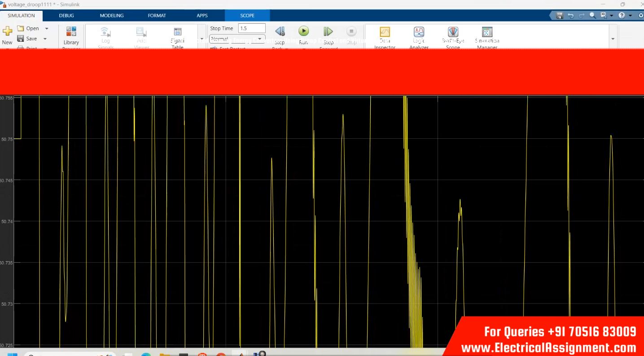Screen dimensions: 644x356
Task: Click the New model plus icon
Action: pyautogui.click(x=8, y=31)
